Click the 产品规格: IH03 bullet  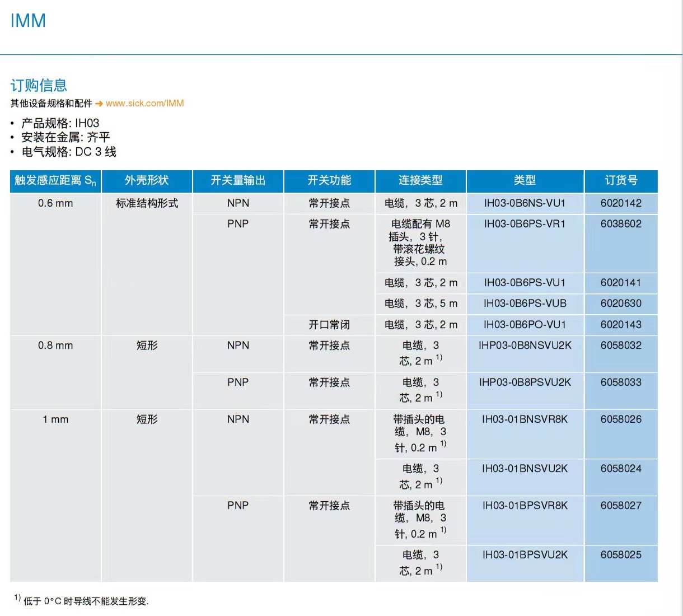click(60, 123)
